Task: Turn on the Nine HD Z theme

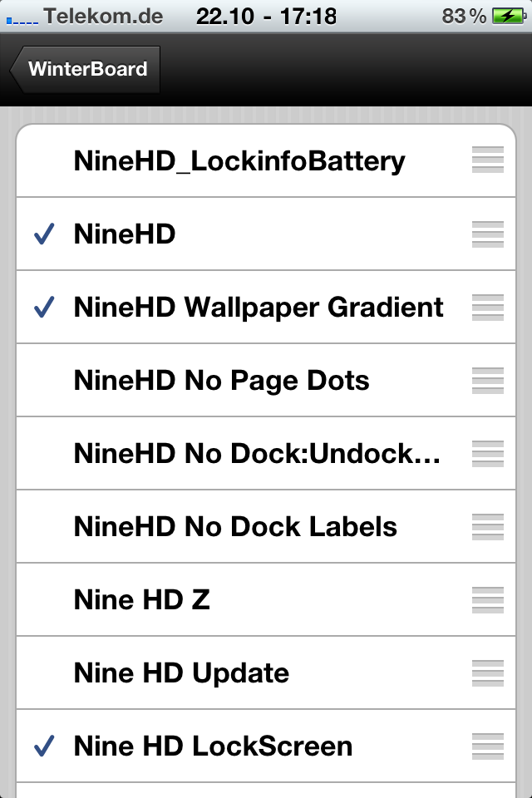Action: 141,600
